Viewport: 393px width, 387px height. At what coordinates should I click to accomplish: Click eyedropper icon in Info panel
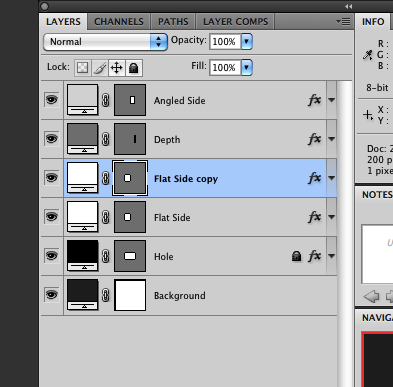pos(368,55)
